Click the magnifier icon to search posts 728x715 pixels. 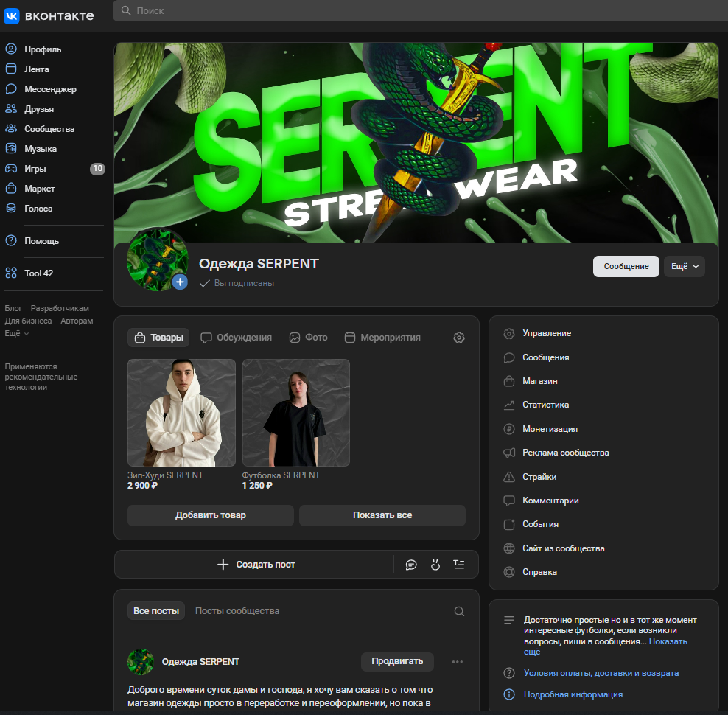pyautogui.click(x=459, y=611)
